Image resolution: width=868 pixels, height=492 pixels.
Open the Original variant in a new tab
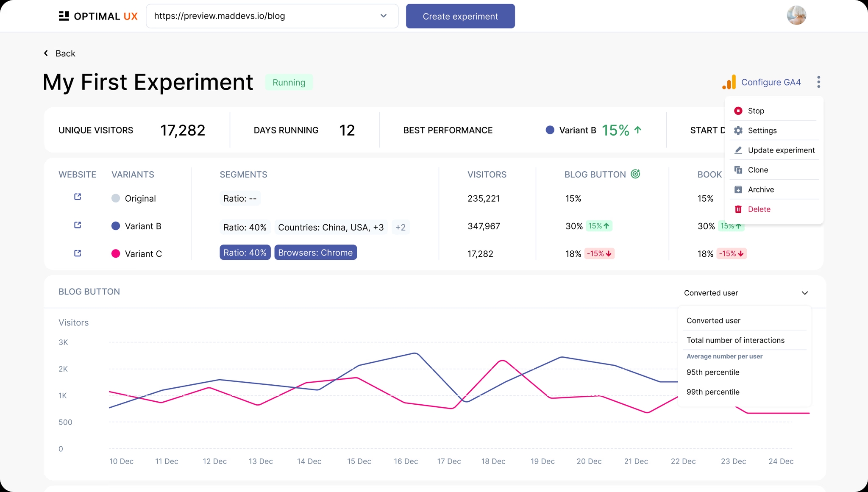coord(78,196)
